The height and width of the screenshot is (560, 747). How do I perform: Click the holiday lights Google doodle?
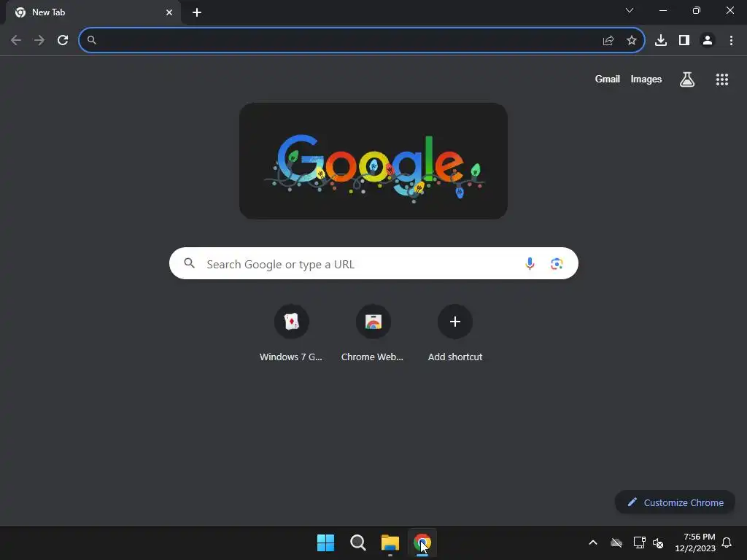(x=373, y=161)
